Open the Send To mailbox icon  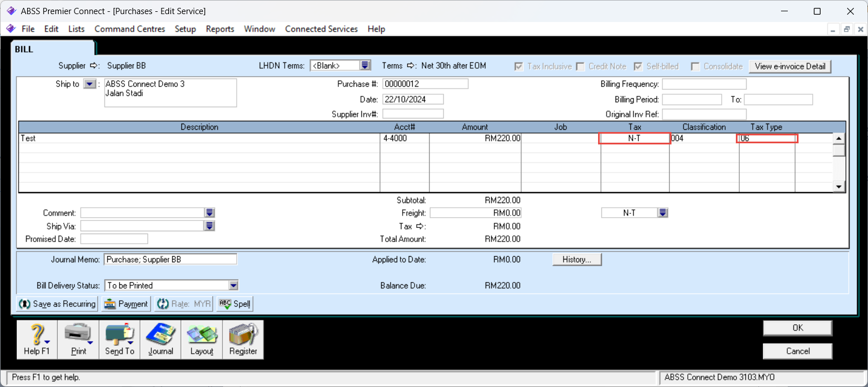pyautogui.click(x=120, y=335)
